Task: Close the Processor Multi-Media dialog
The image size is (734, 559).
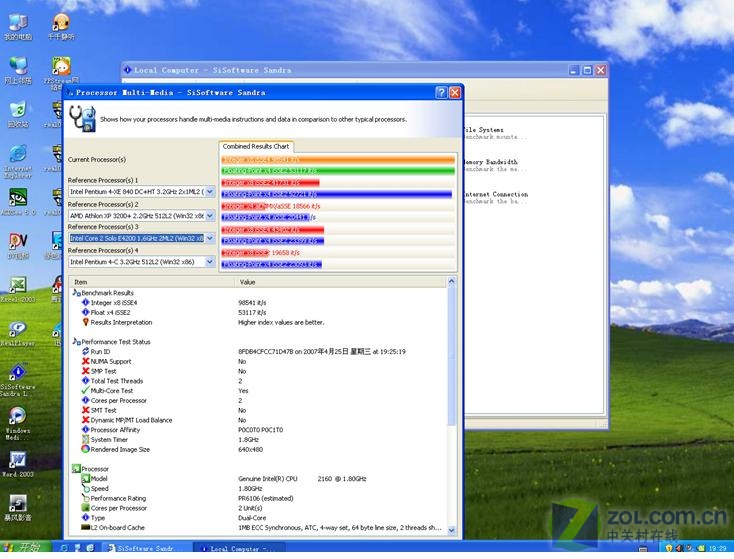Action: point(455,92)
